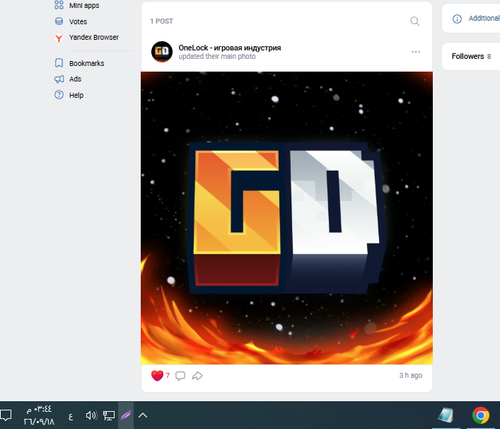Open the Ads megaphone icon
Viewport: 500px width, 429px height.
point(59,79)
